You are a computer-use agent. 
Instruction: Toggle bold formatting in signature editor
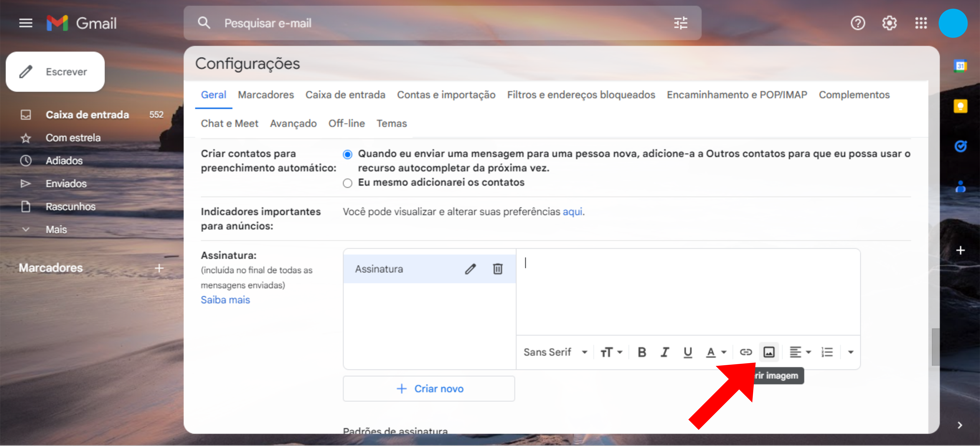(642, 352)
